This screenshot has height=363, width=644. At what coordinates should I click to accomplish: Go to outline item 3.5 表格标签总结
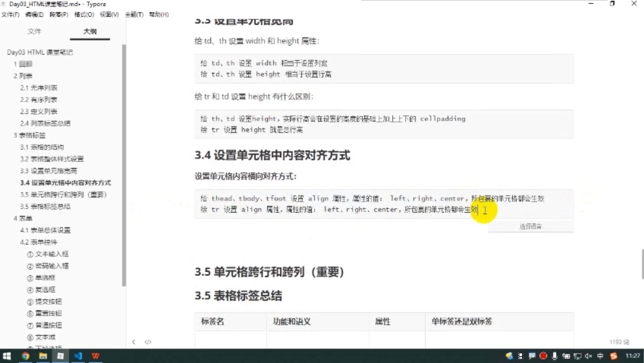click(45, 207)
